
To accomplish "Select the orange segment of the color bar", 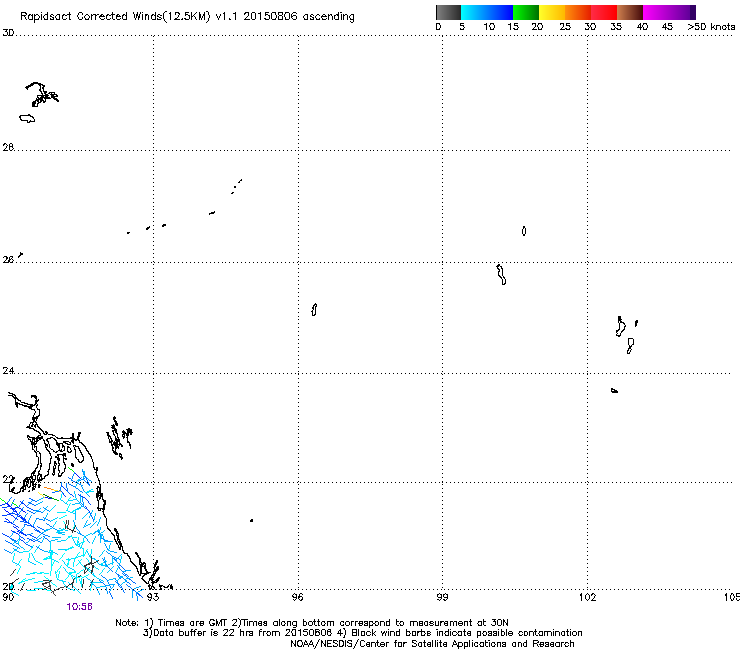I will coord(578,12).
